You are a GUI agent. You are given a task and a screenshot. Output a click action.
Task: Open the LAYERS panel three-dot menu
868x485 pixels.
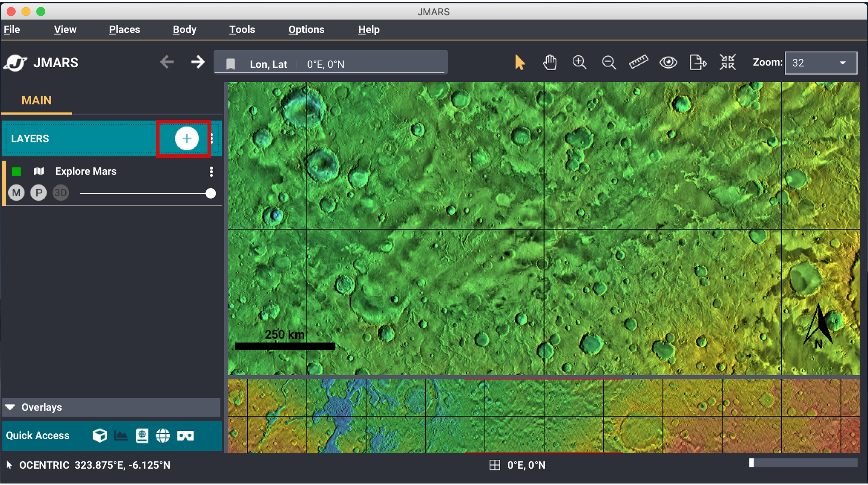coord(212,138)
